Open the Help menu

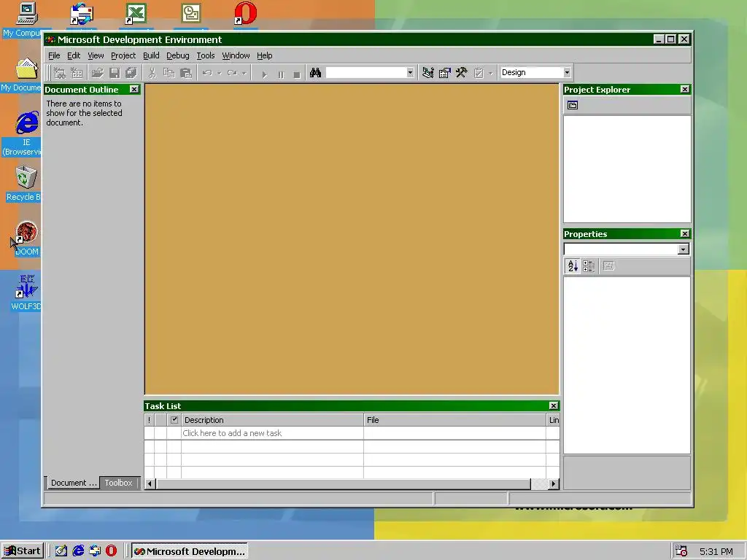coord(264,55)
